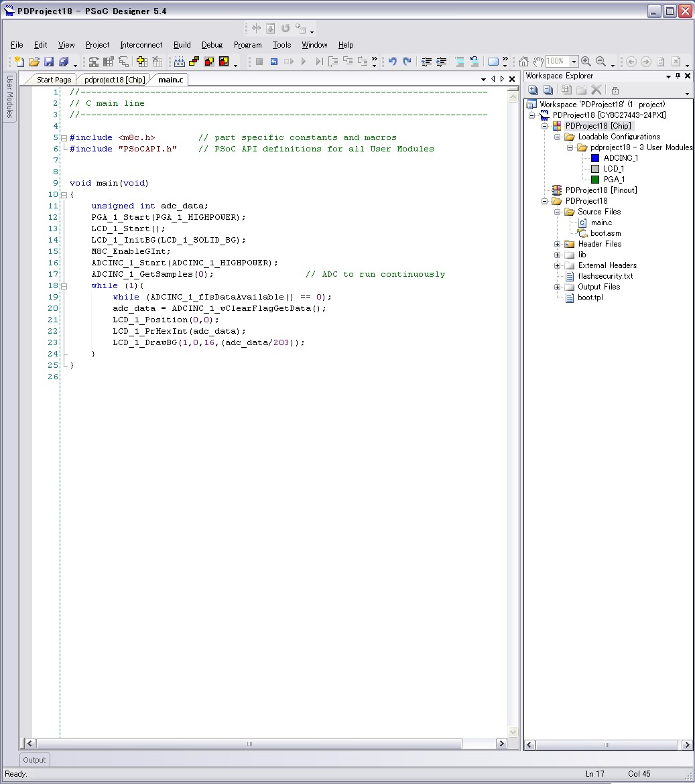Click Collapse All icon in Workspace Explorer
This screenshot has height=784, width=695.
click(x=548, y=90)
